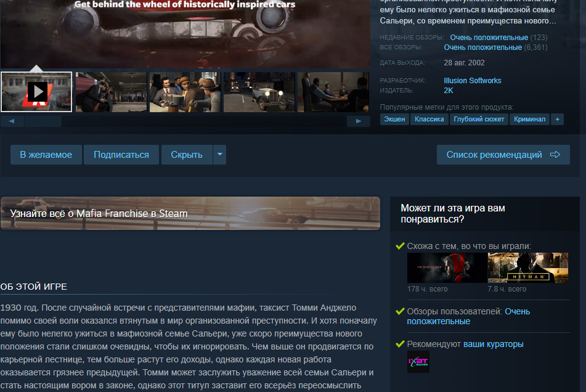The image size is (586, 392).
Task: Select the Экшен tag
Action: tap(394, 119)
